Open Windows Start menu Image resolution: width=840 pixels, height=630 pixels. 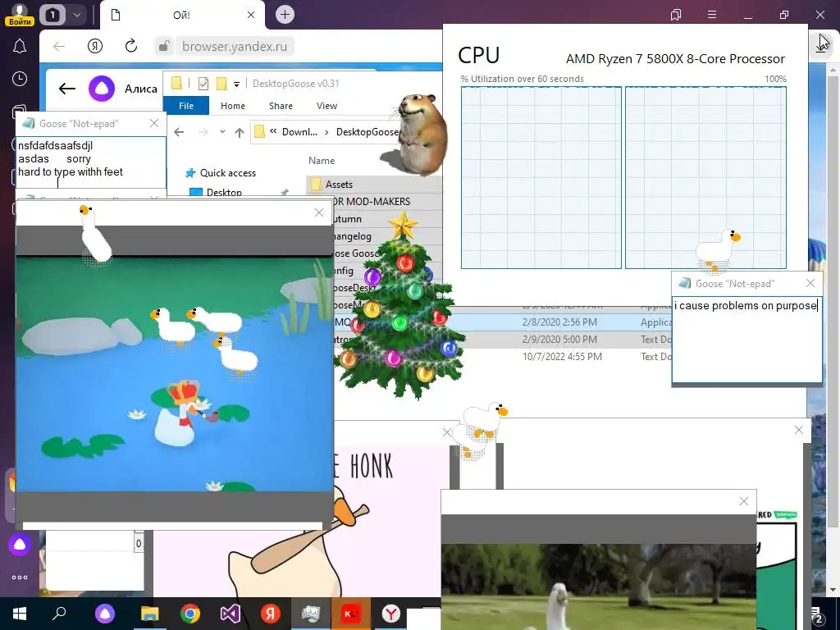click(20, 614)
